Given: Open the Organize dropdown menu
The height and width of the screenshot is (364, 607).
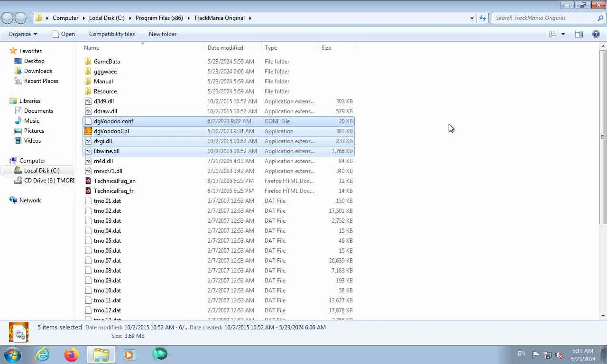Looking at the screenshot, I should (x=22, y=34).
